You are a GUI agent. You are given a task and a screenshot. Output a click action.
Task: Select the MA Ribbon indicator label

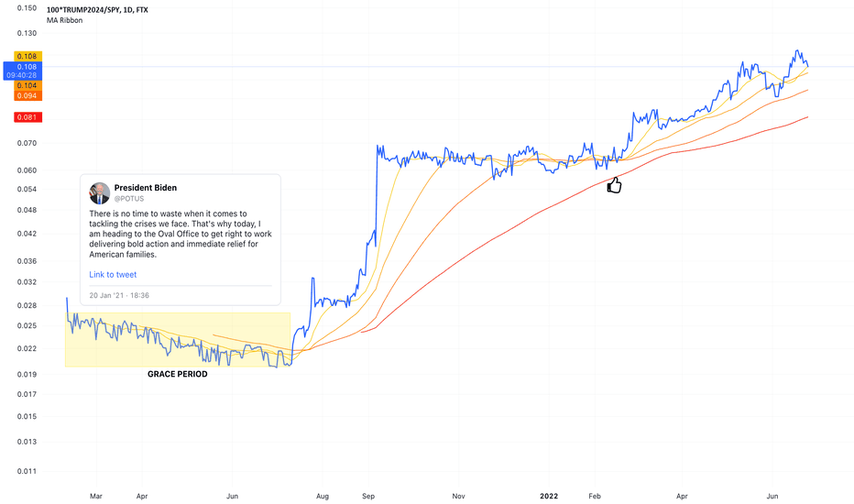click(64, 20)
